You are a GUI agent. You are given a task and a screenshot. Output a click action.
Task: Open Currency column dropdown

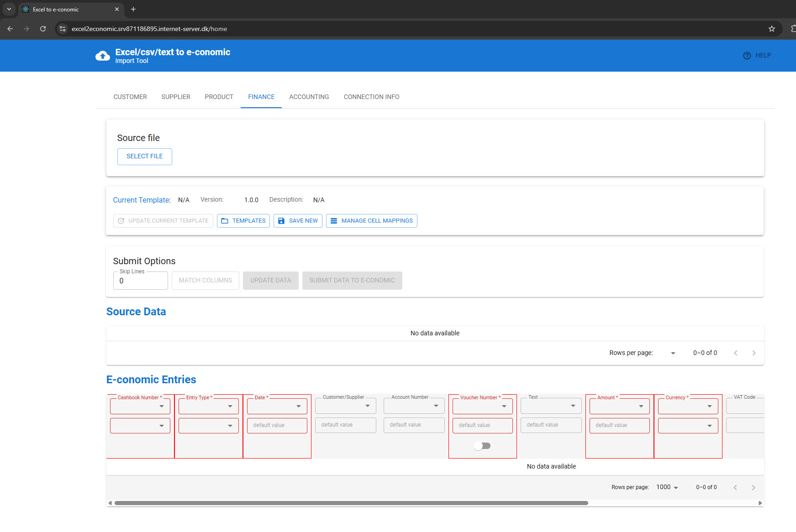688,406
